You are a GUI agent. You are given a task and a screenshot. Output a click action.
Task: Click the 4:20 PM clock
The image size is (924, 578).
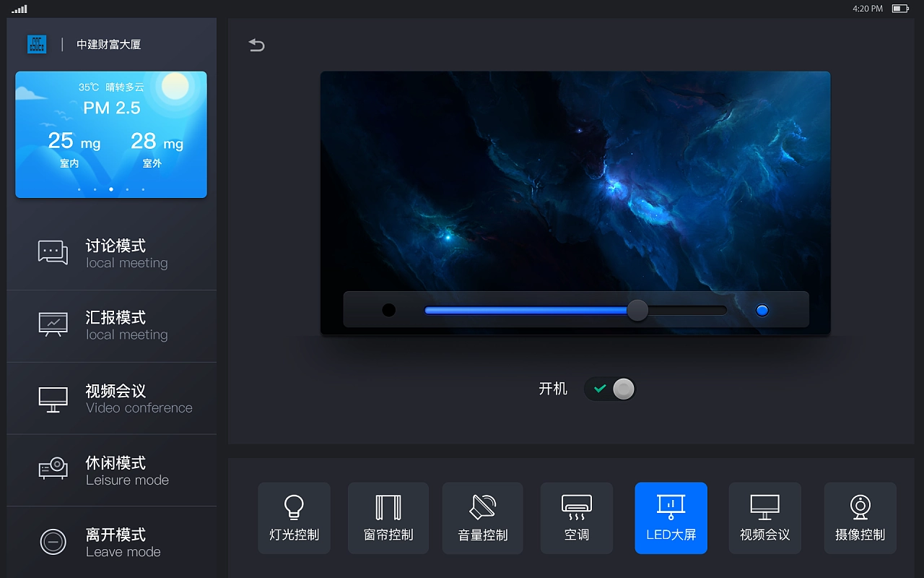[x=868, y=9]
